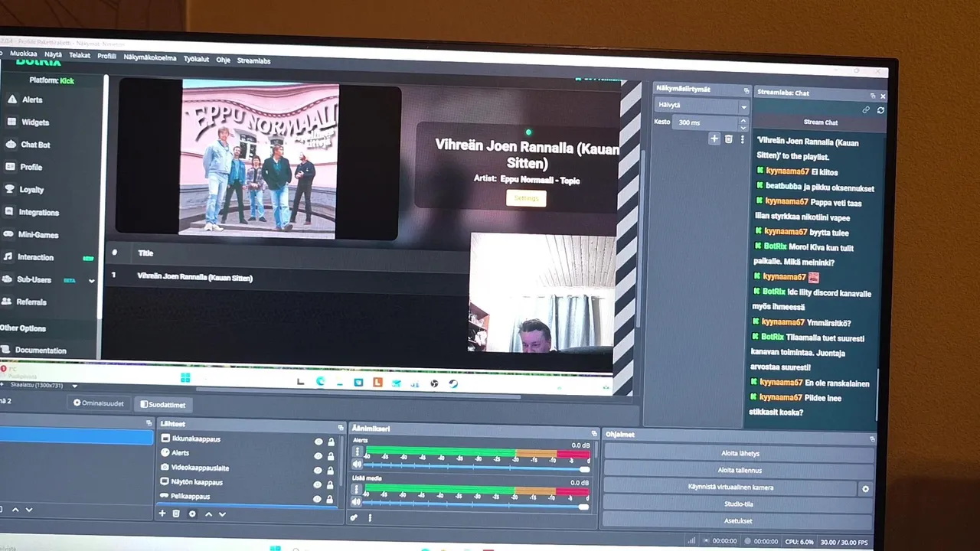Float the Lähteet dock panel
980x551 pixels.
point(341,428)
